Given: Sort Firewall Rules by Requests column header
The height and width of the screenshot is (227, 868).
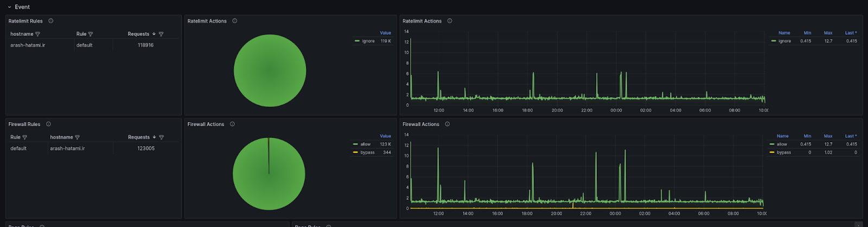Looking at the screenshot, I should click(x=138, y=137).
